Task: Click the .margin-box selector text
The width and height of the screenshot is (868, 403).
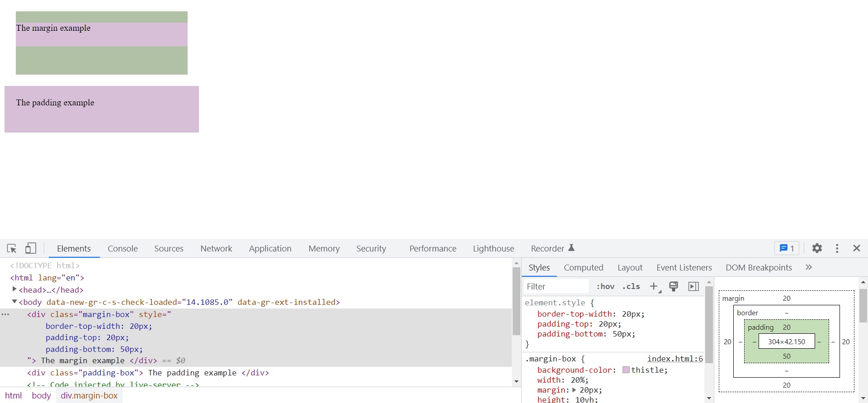Action: pos(550,359)
